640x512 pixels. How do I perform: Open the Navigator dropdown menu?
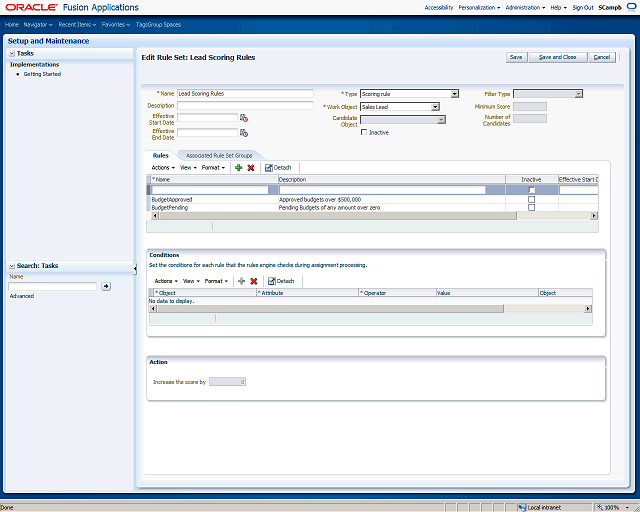pyautogui.click(x=38, y=24)
